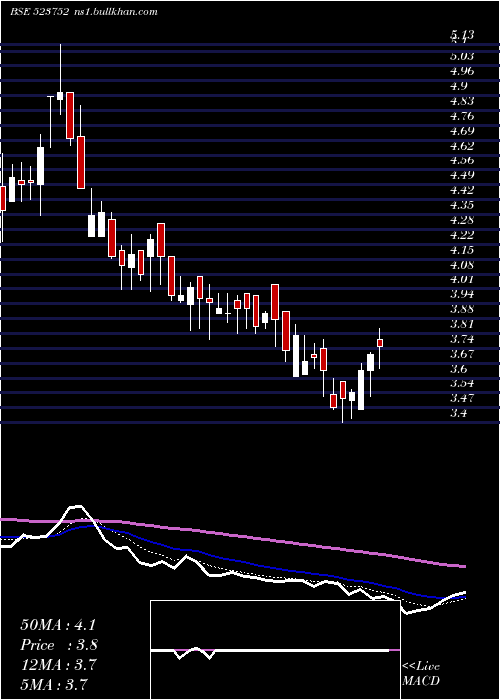Select the 3.81 price axis label

462,324
